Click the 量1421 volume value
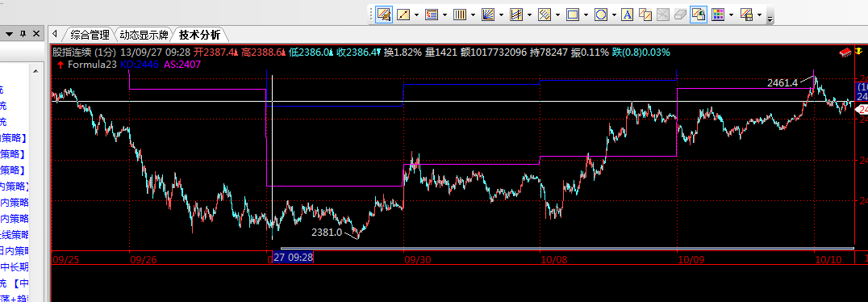Screen dimensions: 868x302 click(440, 52)
